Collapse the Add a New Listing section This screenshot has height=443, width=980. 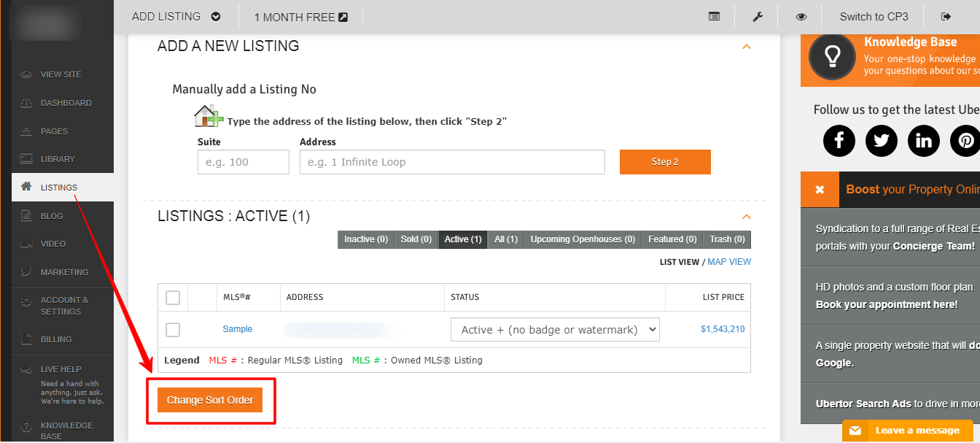click(746, 47)
